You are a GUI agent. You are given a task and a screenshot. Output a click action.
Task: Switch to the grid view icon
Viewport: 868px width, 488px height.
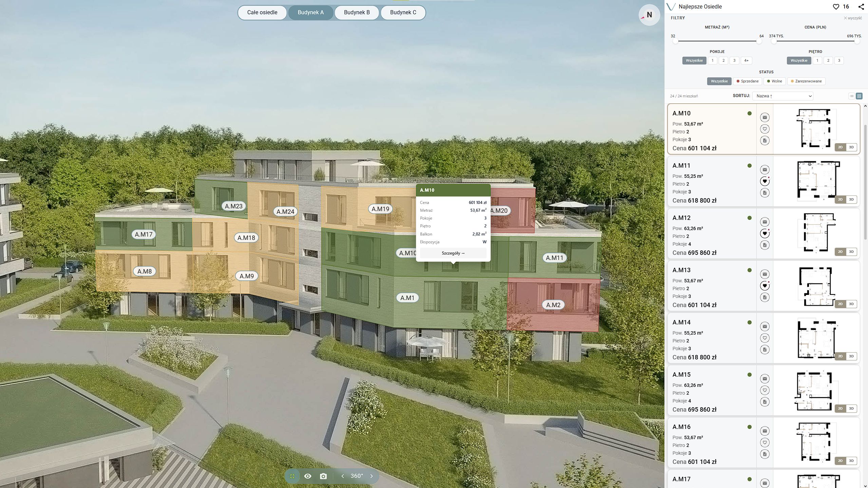(859, 96)
